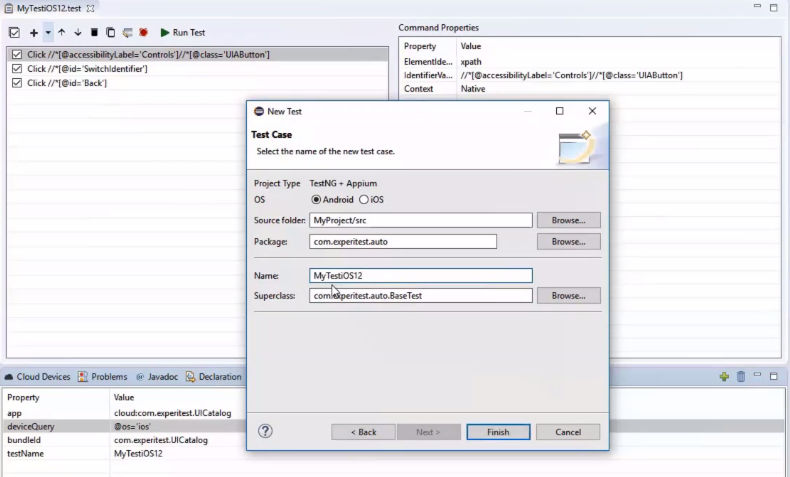
Task: Open the dropdown arrow beside the plus icon
Action: 47,33
